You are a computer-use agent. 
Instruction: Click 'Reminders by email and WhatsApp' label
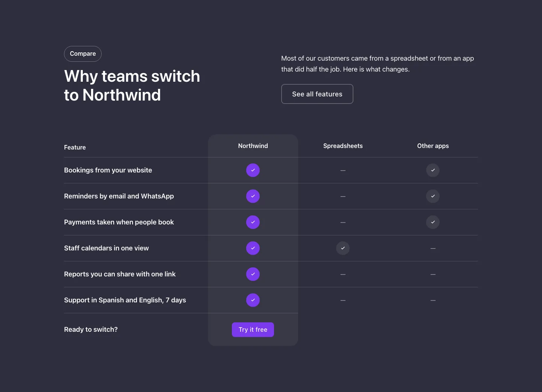[x=119, y=196]
